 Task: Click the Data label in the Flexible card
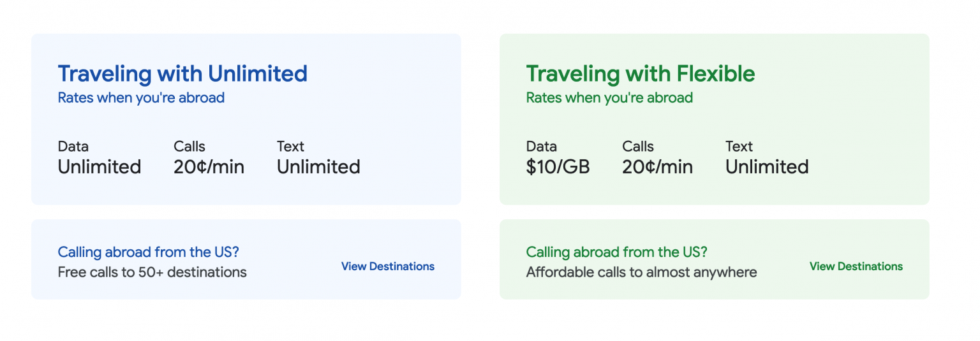tap(541, 147)
